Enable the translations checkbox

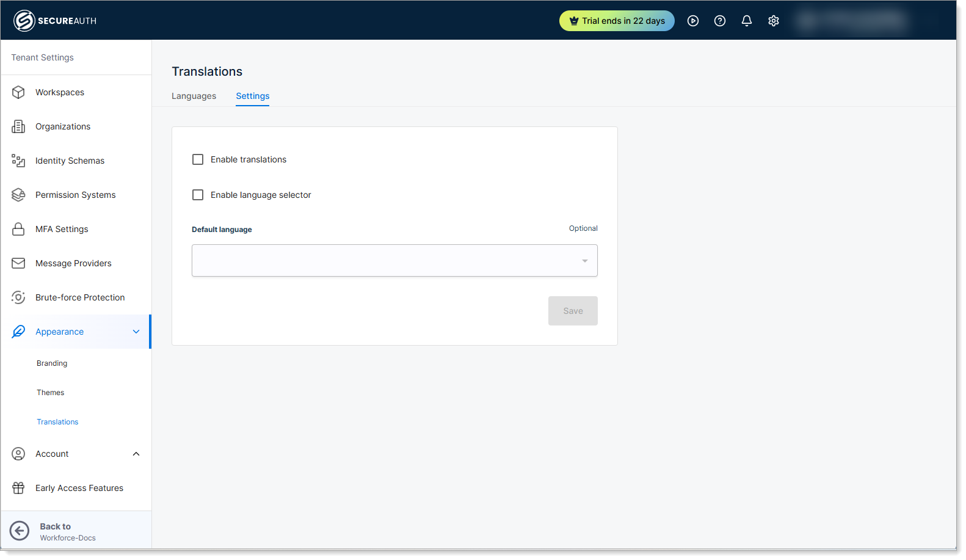click(x=198, y=159)
